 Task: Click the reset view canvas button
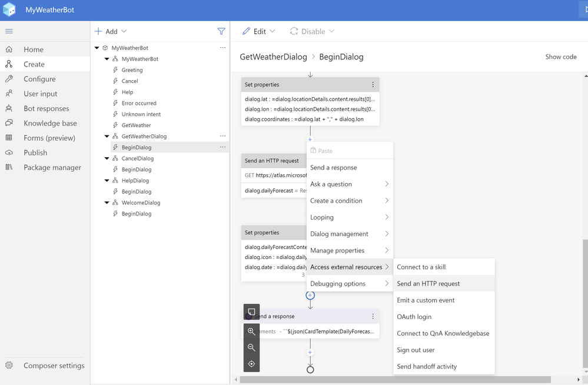pos(251,364)
